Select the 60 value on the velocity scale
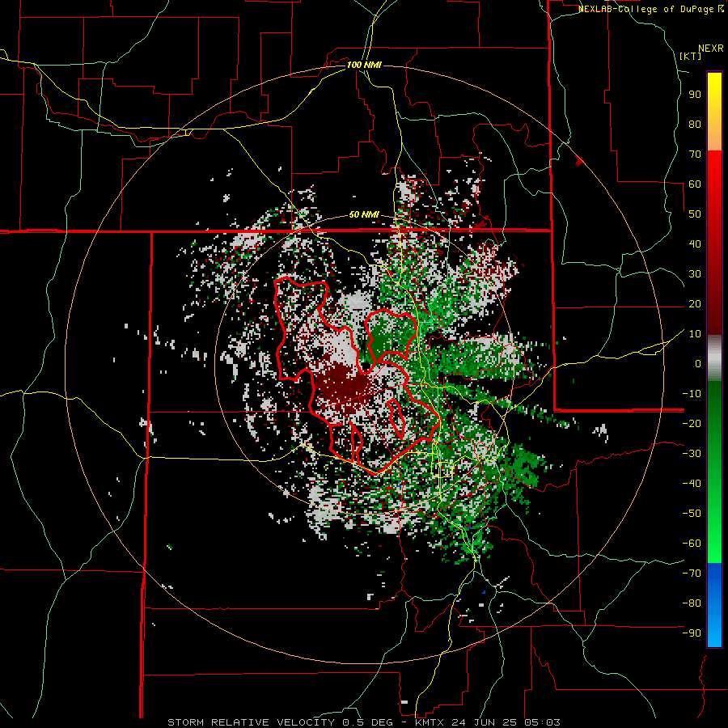The image size is (728, 728). pos(695,184)
